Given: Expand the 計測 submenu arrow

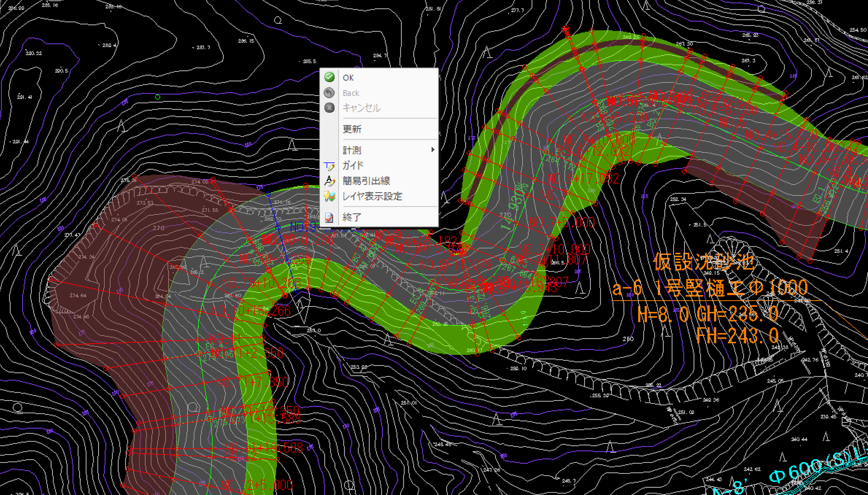Looking at the screenshot, I should point(433,150).
